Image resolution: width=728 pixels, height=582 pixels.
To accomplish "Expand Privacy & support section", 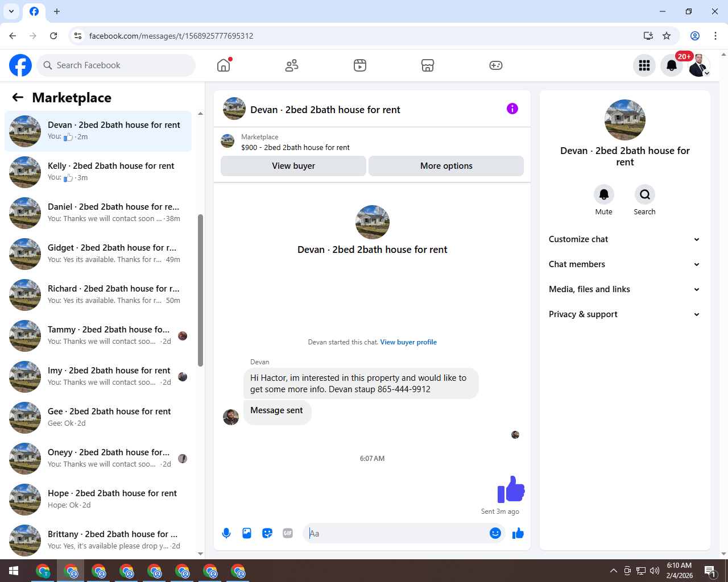I will tap(624, 314).
